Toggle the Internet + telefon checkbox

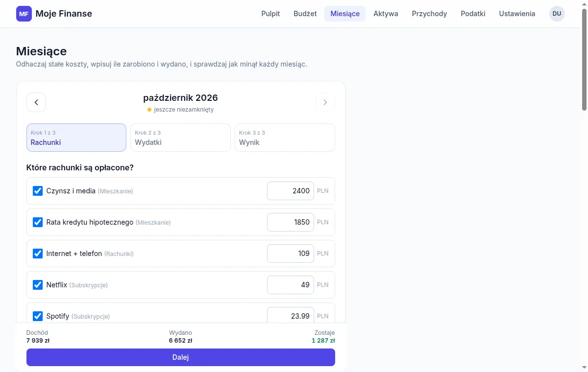coord(38,254)
